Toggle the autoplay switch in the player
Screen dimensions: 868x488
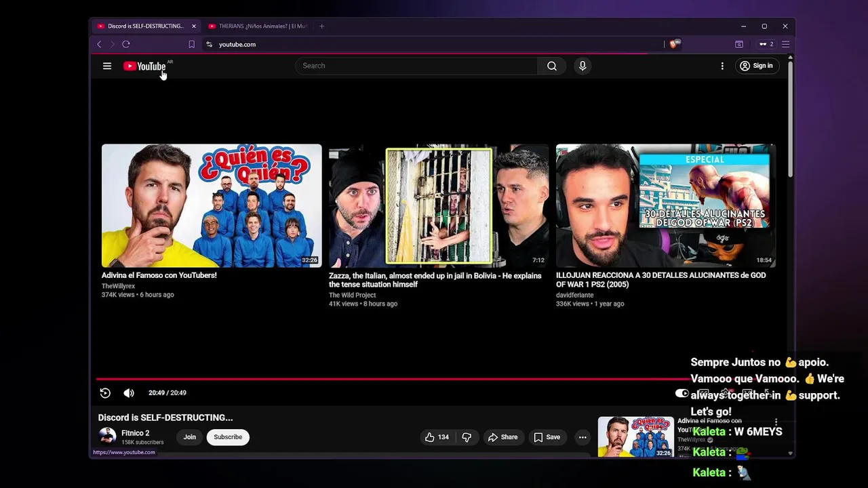coord(682,393)
